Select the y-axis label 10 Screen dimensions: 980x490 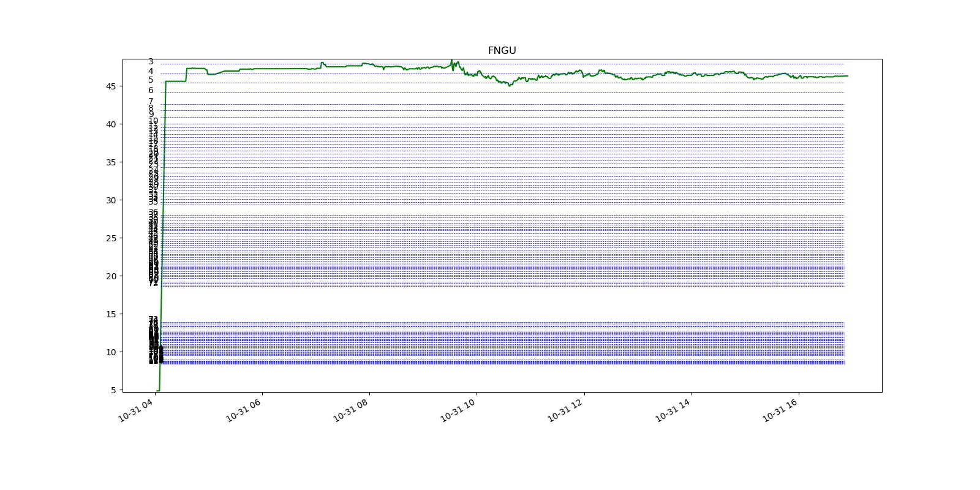coord(111,352)
